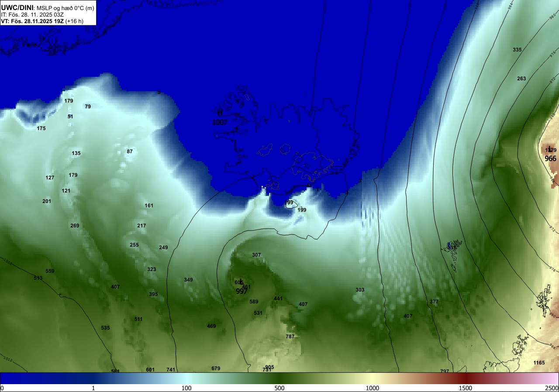This screenshot has height=392, width=559.
Task: Click the height value 469
Action: point(211,326)
